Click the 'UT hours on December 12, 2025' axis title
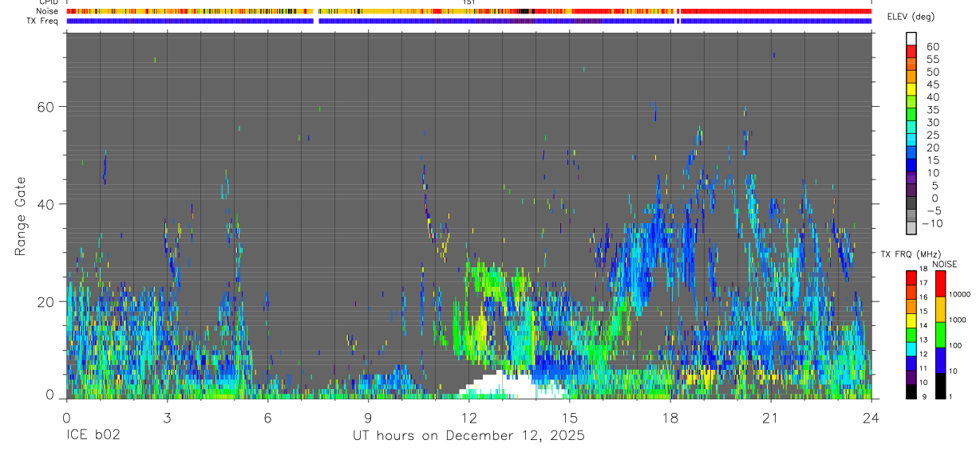 [x=469, y=436]
